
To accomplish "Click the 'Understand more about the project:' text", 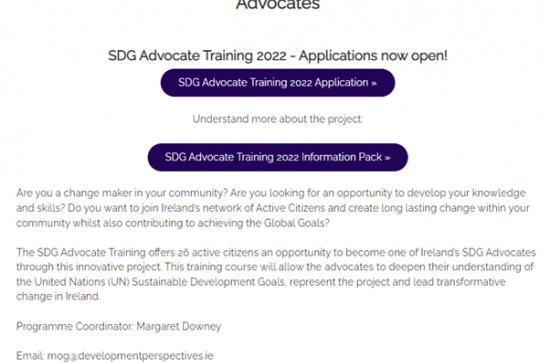I will click(278, 119).
